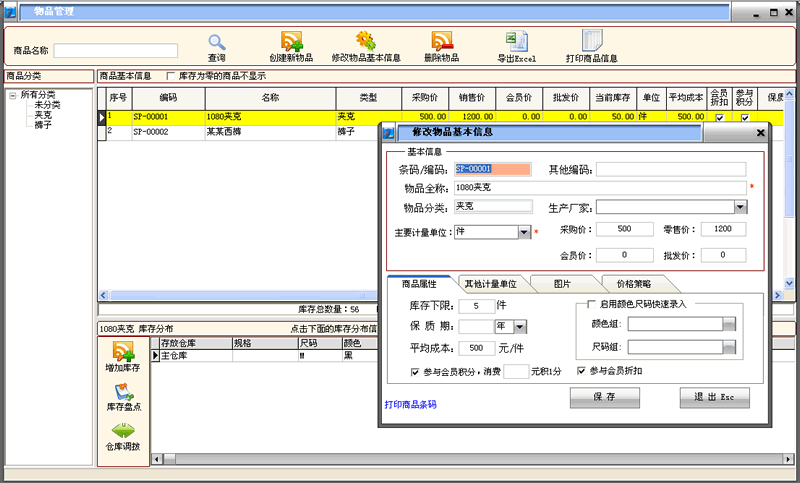Browse button beside 尺码组 field
Image resolution: width=800 pixels, height=483 pixels.
point(729,347)
